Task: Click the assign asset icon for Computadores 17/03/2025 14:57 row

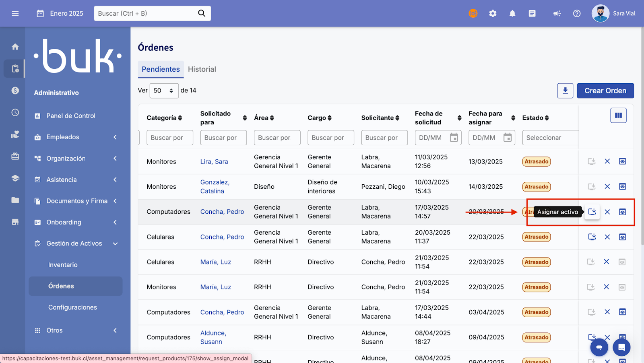Action: click(592, 212)
